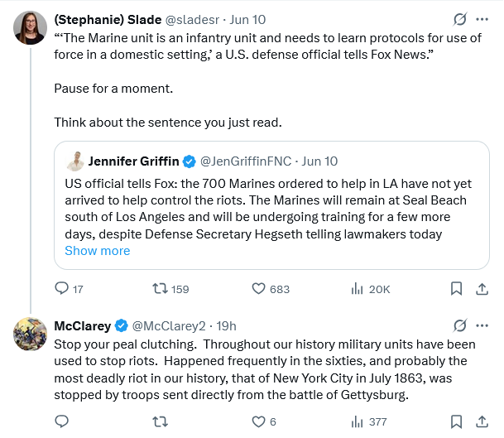The width and height of the screenshot is (504, 438).
Task: Reply to Stephanie Slade's tweet
Action: tap(62, 289)
